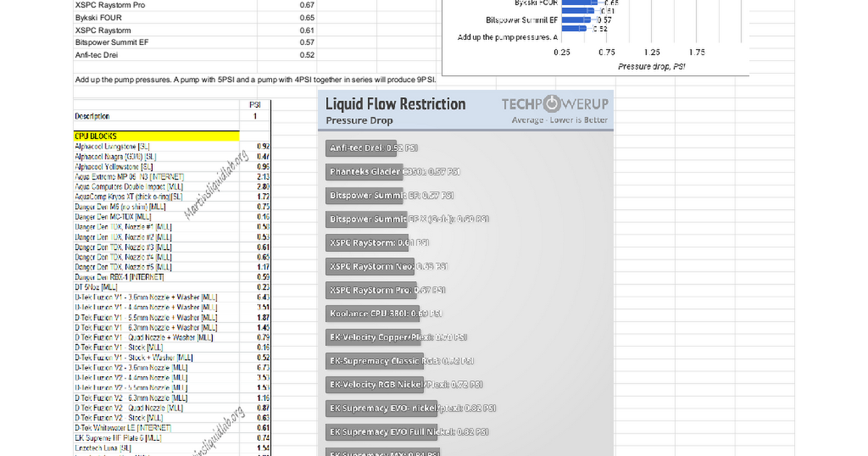The height and width of the screenshot is (456, 868).
Task: Click the 1.75 tick on the chart axis
Action: pyautogui.click(x=697, y=52)
